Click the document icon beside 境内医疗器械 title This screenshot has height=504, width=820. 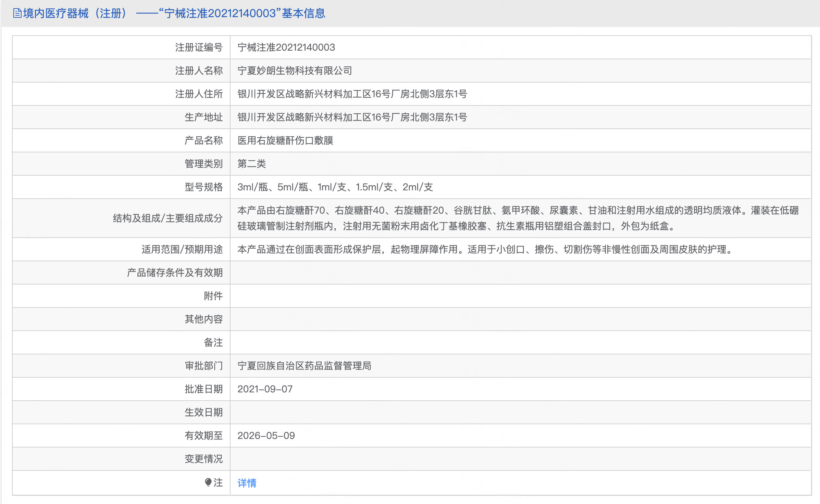(17, 13)
